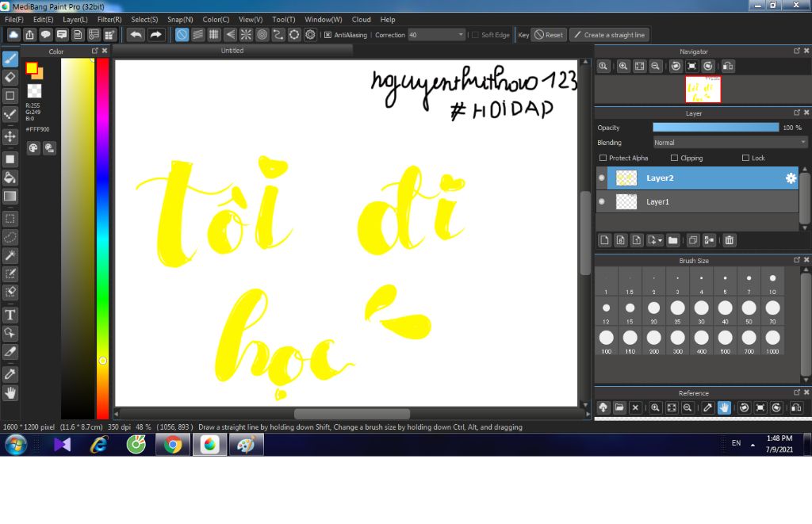This screenshot has height=524, width=812.
Task: Select the Magic Wand tool
Action: click(x=10, y=255)
